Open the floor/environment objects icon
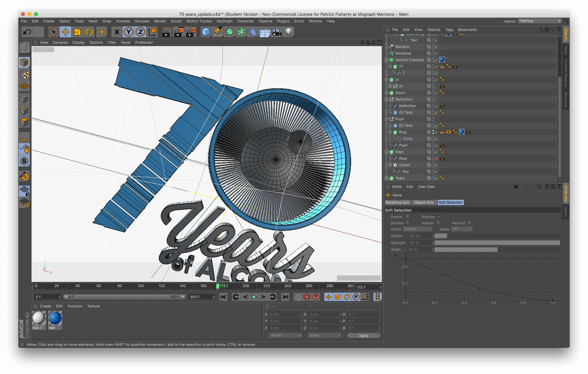Image resolution: width=588 pixels, height=374 pixels. (x=265, y=32)
